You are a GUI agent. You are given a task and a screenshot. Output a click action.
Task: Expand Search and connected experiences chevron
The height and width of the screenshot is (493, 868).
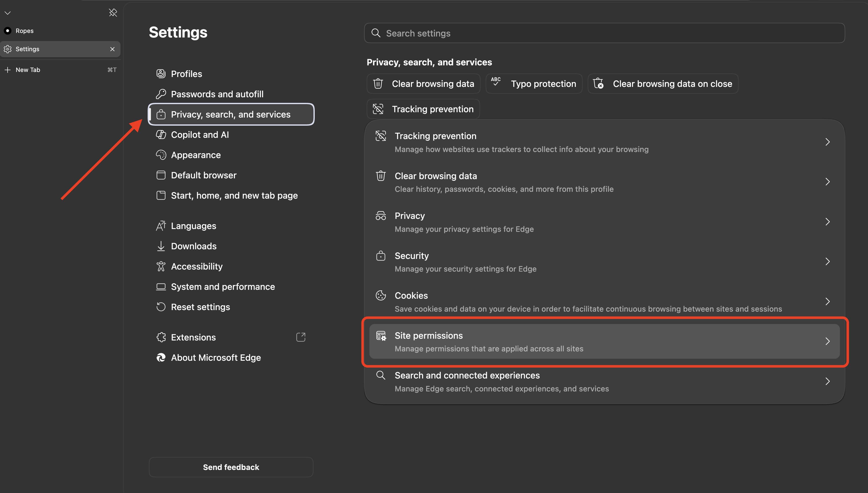point(827,381)
